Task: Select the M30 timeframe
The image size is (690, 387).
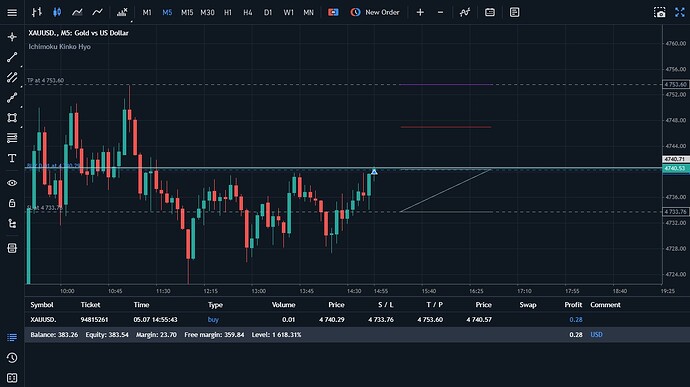Action: pyautogui.click(x=207, y=12)
